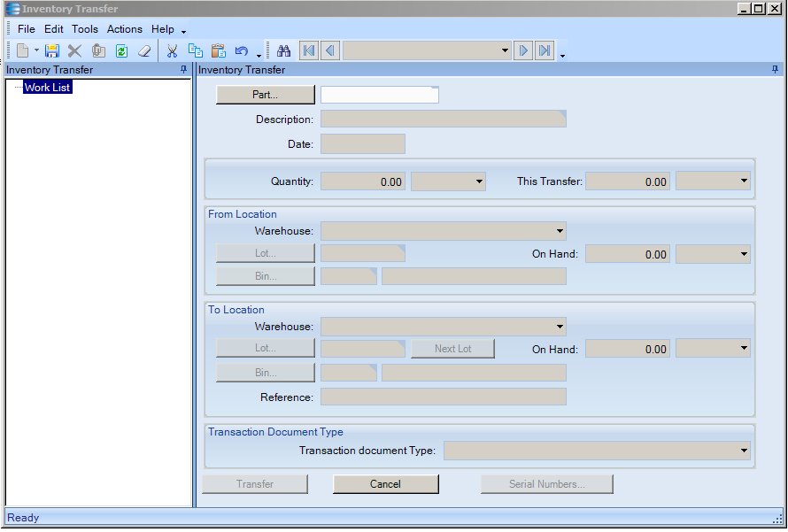Click the scissors Cut icon

pos(172,51)
